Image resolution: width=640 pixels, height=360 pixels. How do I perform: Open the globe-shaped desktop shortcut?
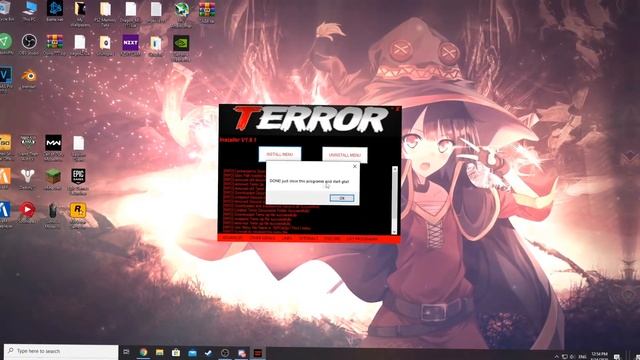181,13
